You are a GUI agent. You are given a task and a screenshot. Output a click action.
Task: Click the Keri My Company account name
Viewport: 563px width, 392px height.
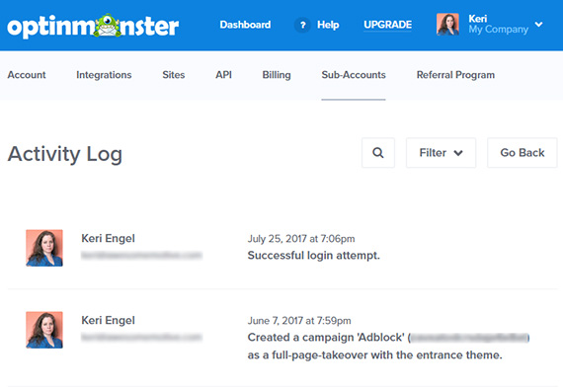point(498,24)
